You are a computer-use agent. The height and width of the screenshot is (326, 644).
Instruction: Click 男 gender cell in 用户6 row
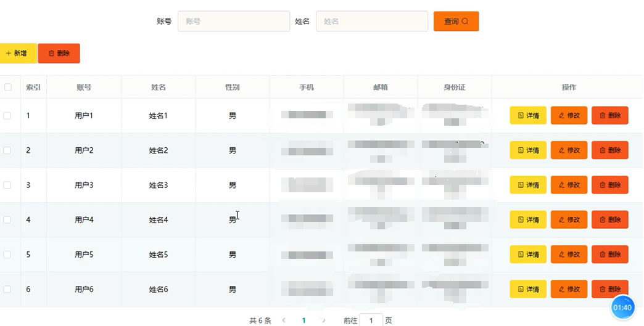click(x=233, y=289)
